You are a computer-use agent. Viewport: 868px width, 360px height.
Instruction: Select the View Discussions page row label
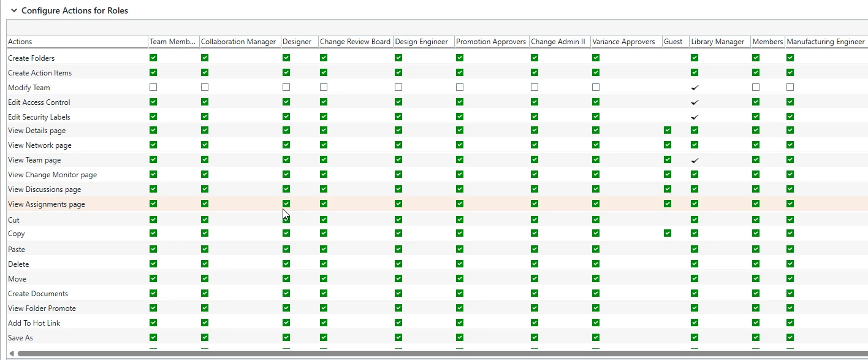[x=45, y=190]
